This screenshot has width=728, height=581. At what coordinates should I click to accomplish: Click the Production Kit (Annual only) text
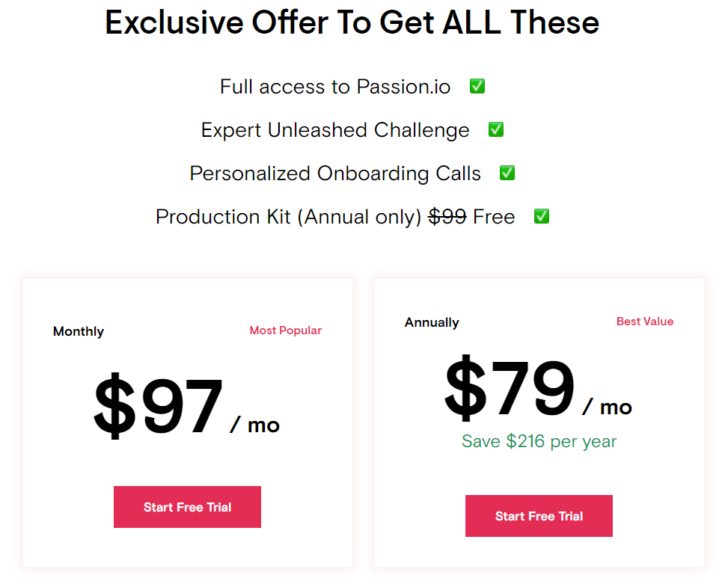288,217
